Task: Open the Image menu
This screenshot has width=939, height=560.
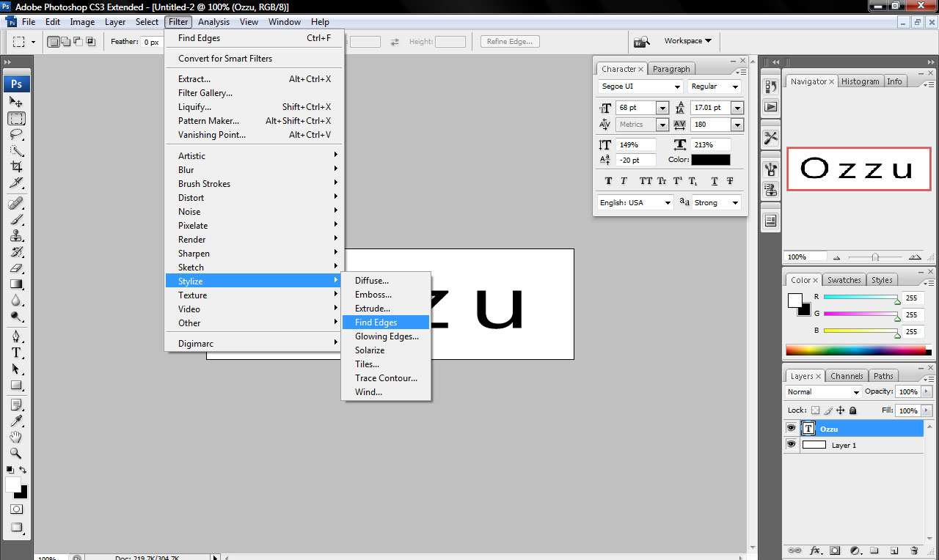Action: coord(82,22)
